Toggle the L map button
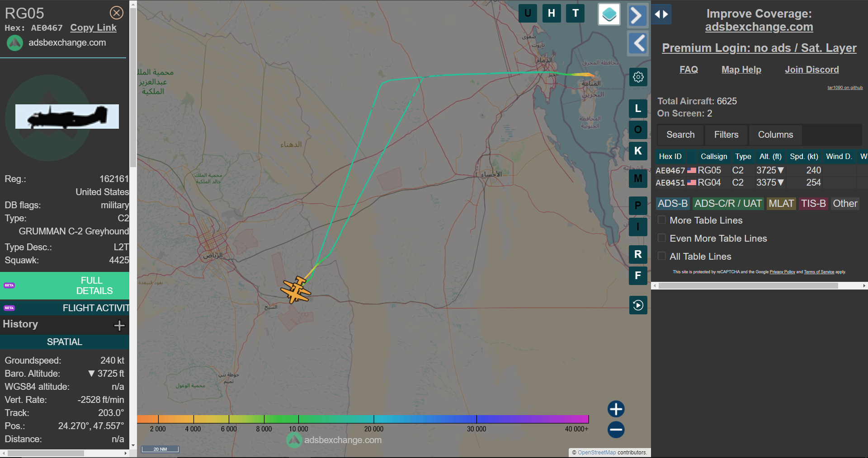868x458 pixels. coord(638,108)
